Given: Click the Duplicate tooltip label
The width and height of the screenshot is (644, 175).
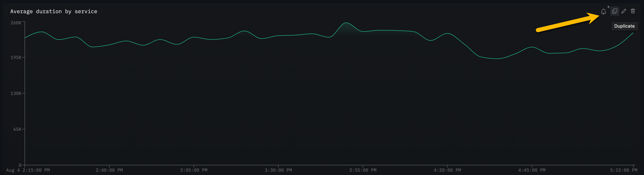Looking at the screenshot, I should (624, 26).
